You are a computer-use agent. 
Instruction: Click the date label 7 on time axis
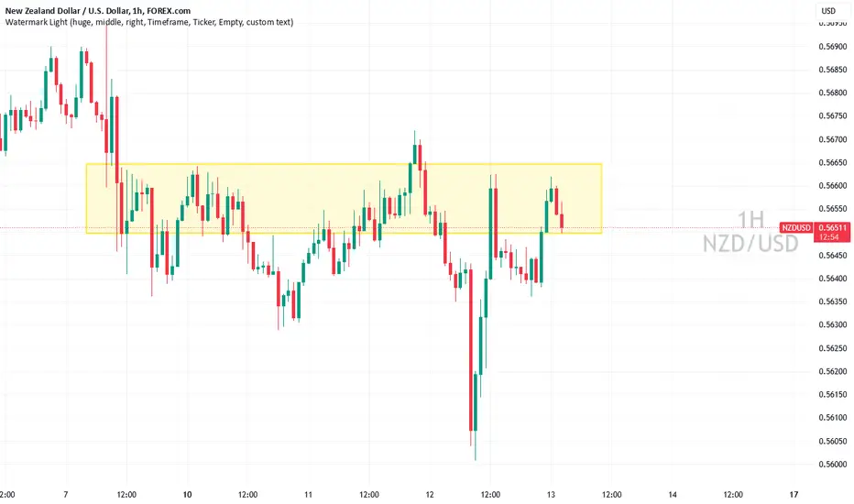pyautogui.click(x=66, y=495)
